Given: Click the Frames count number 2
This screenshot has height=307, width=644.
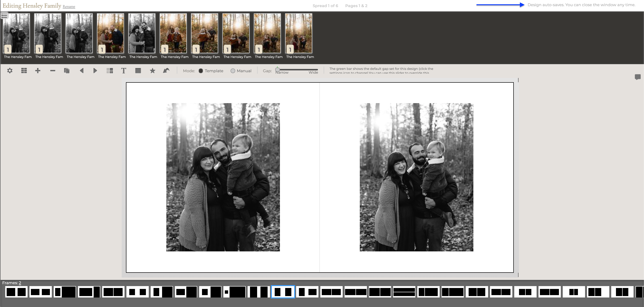Looking at the screenshot, I should tap(20, 283).
